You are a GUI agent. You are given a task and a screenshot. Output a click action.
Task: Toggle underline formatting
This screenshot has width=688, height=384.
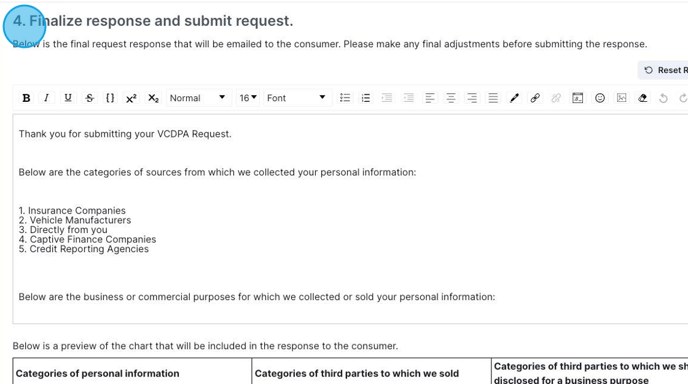(x=68, y=98)
